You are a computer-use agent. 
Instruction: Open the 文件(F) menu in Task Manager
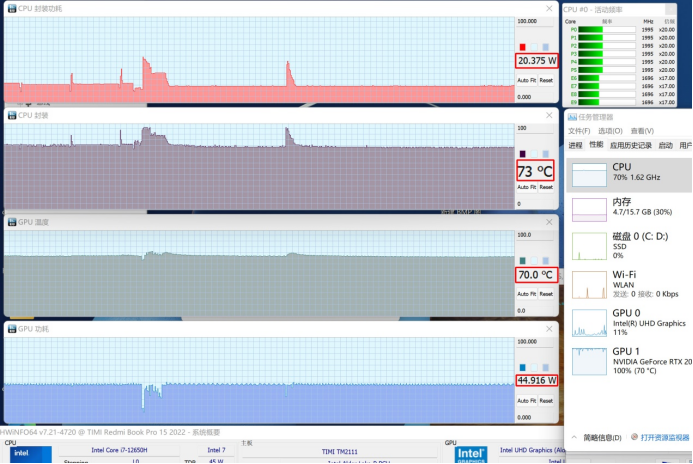pos(579,131)
